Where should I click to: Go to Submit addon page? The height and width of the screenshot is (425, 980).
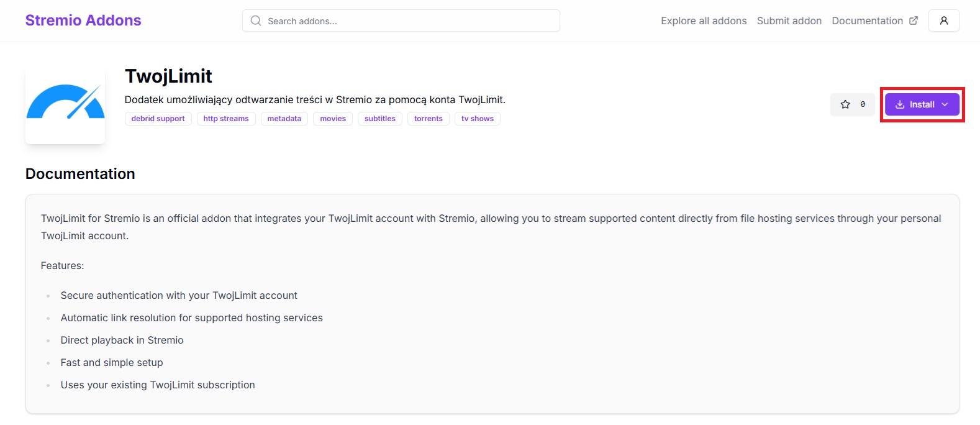click(x=789, y=21)
